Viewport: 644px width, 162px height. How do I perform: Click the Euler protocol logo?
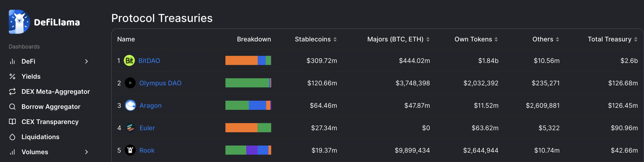click(130, 128)
